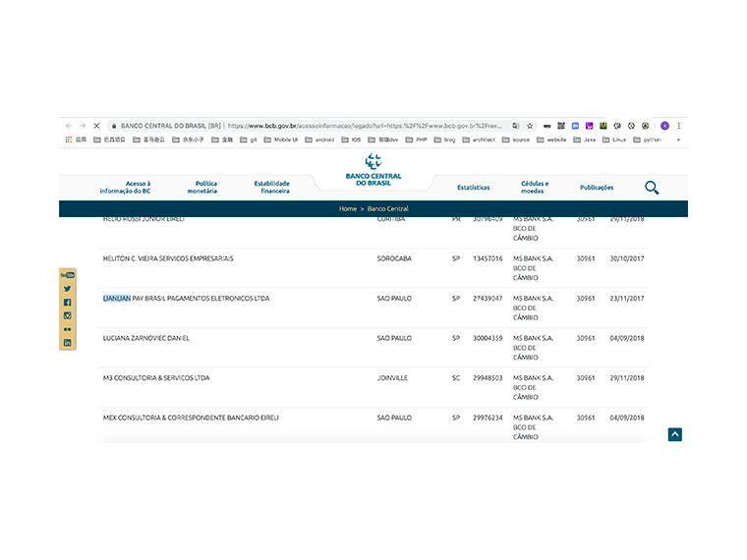747x560 pixels.
Task: Click the browser back arrow
Action: (x=69, y=126)
